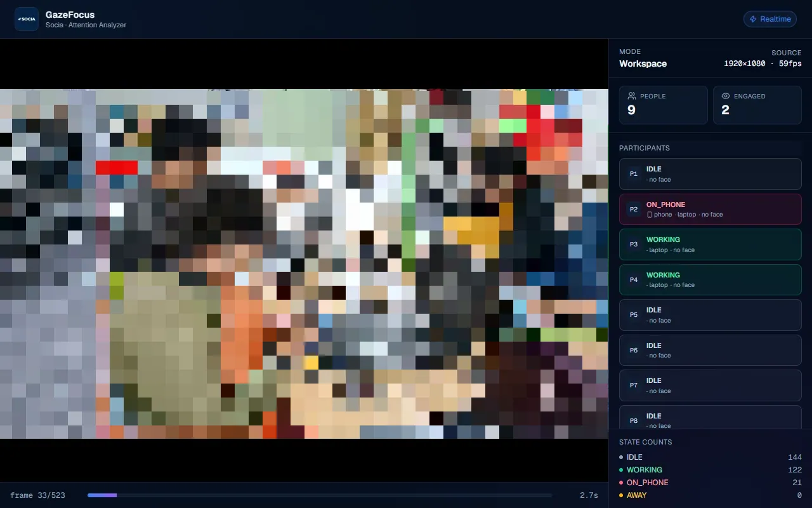Click the STATE COUNTS heading
Viewport: 812px width, 508px height.
coord(646,442)
